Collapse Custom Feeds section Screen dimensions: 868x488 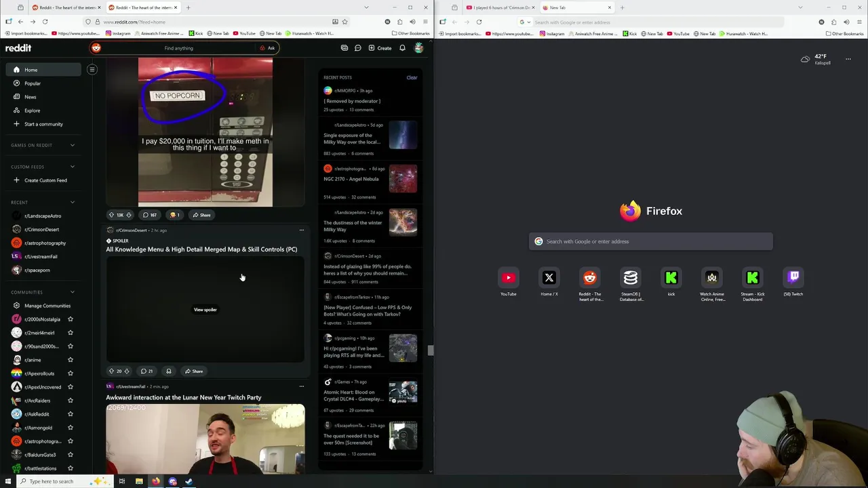tap(73, 167)
